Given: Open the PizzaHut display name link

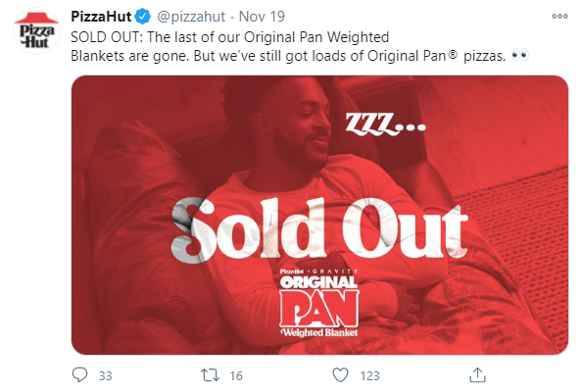Looking at the screenshot, I should point(101,17).
